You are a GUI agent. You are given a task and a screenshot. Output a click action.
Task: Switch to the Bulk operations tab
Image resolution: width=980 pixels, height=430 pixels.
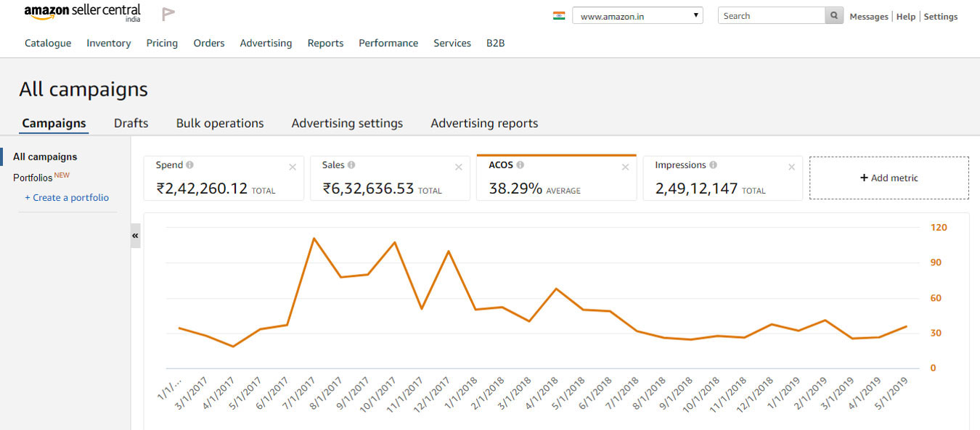(x=220, y=123)
